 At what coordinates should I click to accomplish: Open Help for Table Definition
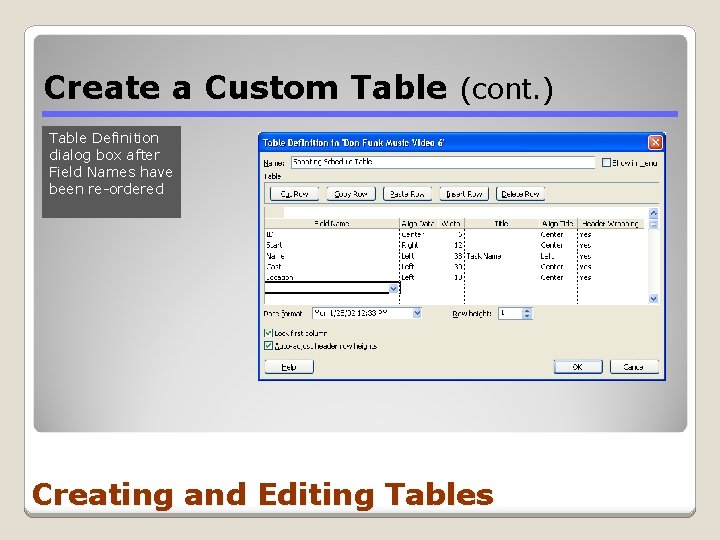click(x=289, y=367)
